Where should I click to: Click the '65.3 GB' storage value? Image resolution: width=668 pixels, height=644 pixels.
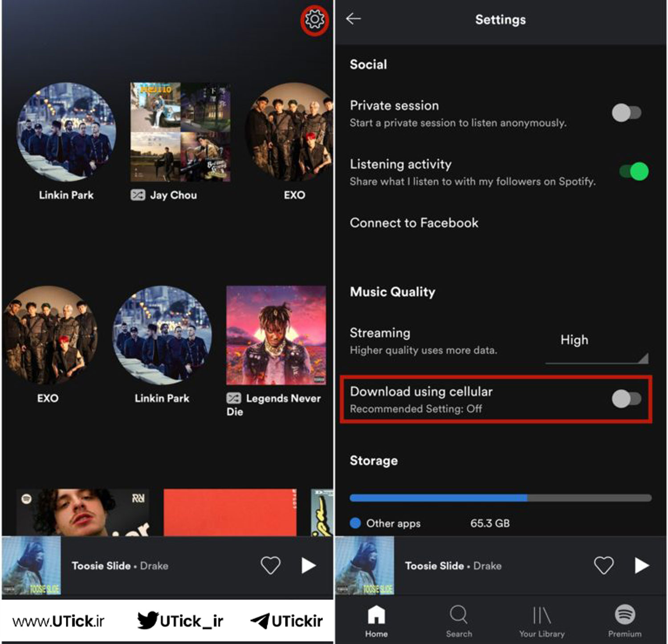pyautogui.click(x=490, y=523)
